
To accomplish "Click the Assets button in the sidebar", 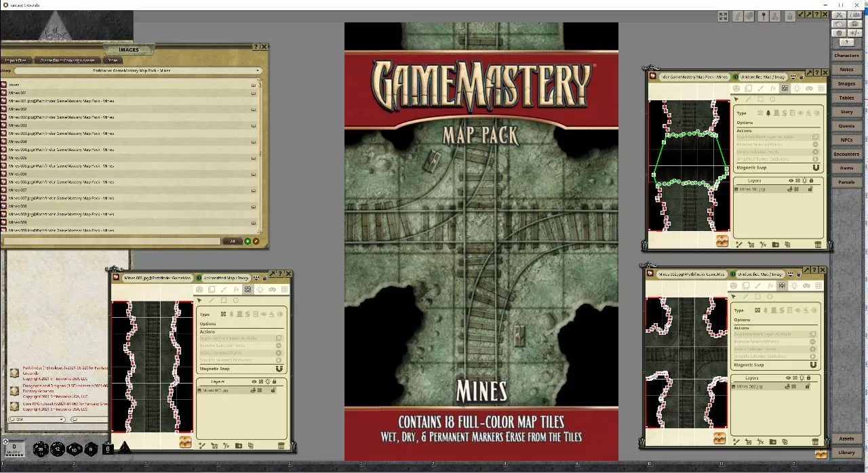I will coord(846,439).
